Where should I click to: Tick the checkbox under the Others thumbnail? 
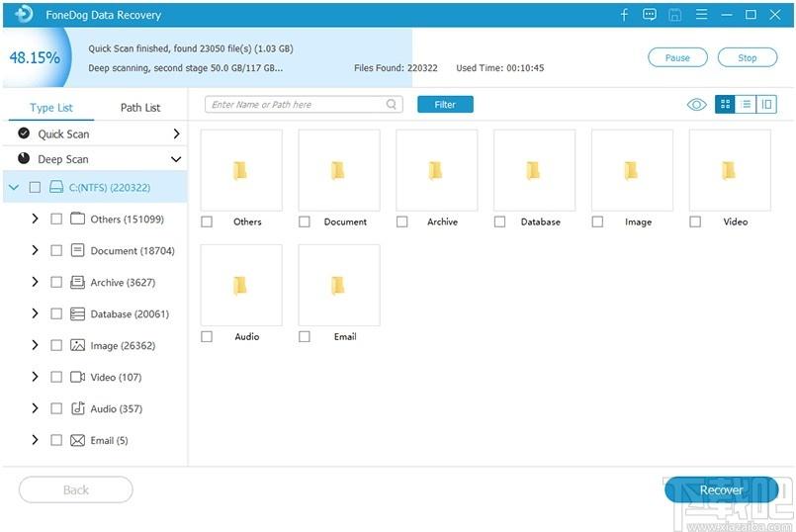click(x=207, y=222)
